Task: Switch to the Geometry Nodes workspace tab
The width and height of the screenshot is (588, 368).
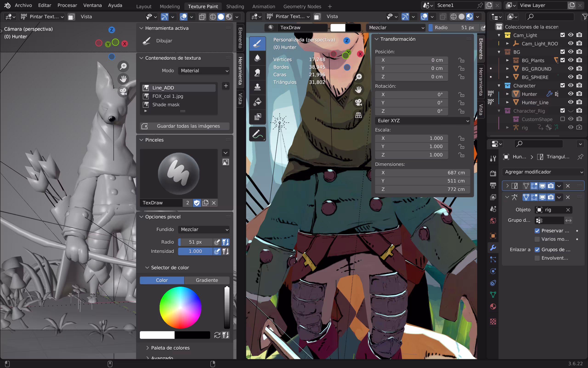Action: point(302,7)
